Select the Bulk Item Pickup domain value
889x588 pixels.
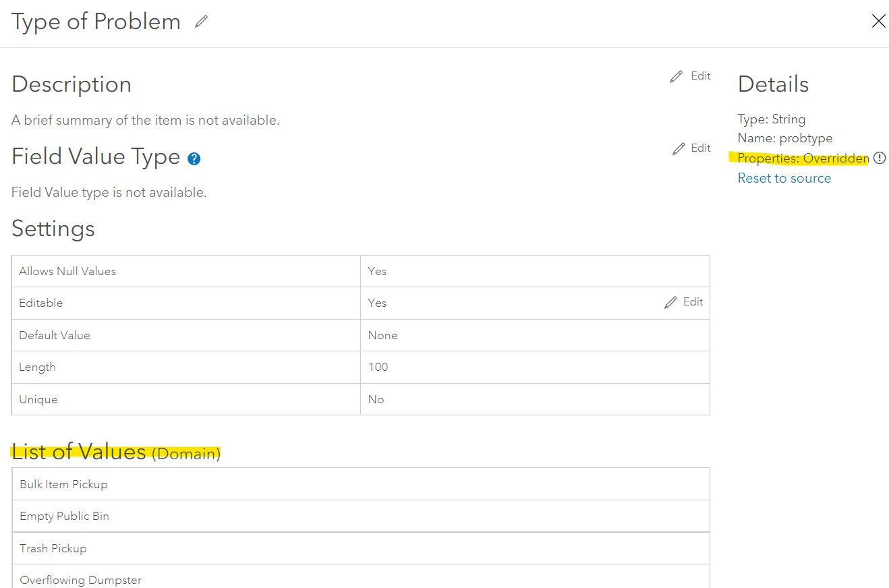[x=63, y=483]
